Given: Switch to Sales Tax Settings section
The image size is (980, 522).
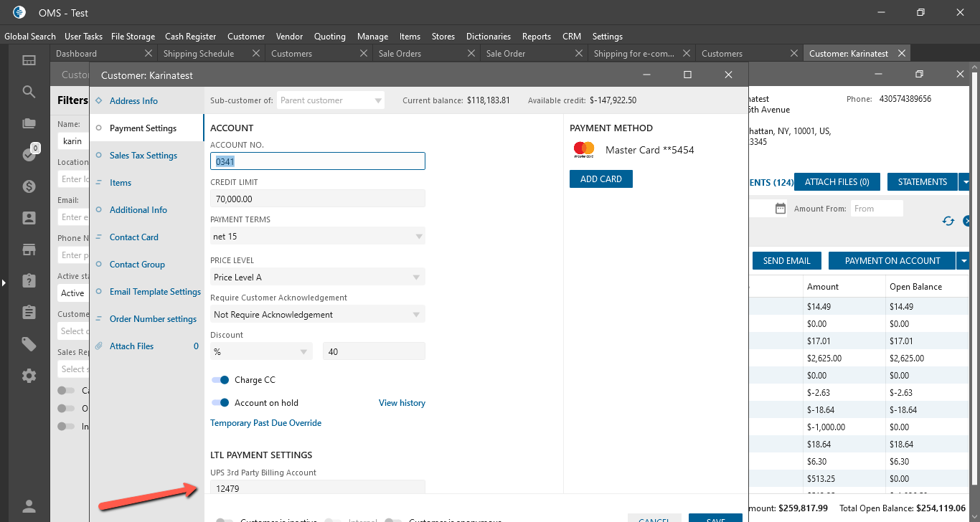Looking at the screenshot, I should point(143,156).
